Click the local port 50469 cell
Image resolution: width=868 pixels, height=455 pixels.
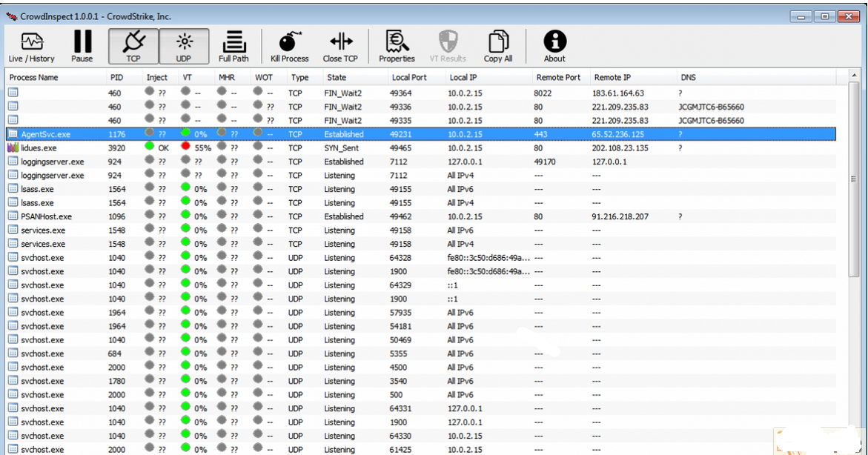(x=401, y=340)
